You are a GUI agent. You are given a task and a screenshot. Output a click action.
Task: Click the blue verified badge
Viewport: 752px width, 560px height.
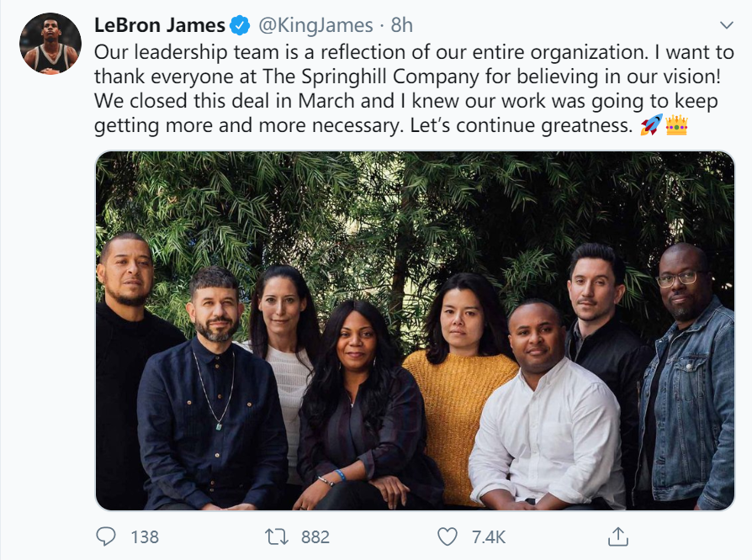click(241, 26)
